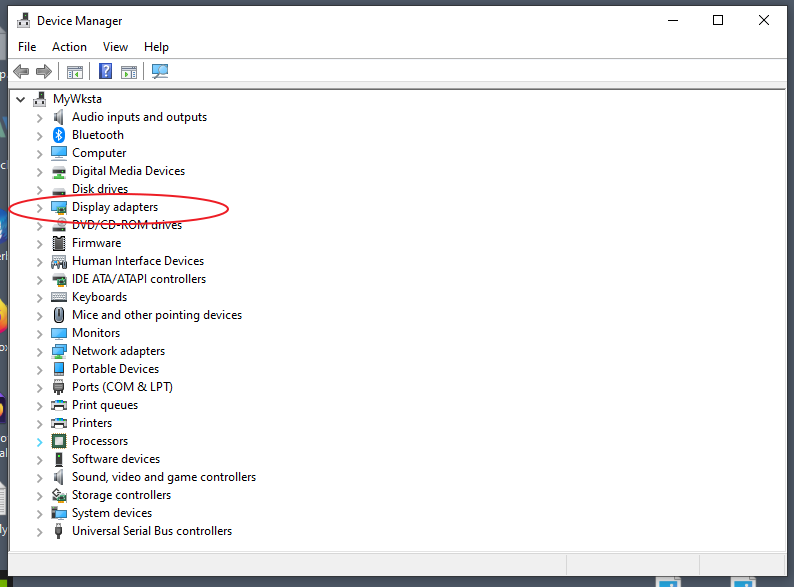The image size is (794, 587).
Task: Click the Digital Media Devices icon
Action: click(59, 172)
